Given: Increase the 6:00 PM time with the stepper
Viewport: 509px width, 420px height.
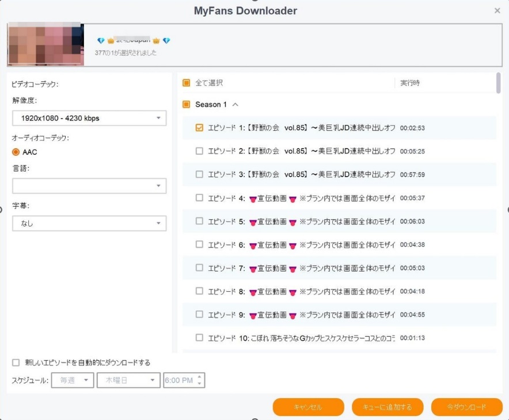Looking at the screenshot, I should [199, 376].
